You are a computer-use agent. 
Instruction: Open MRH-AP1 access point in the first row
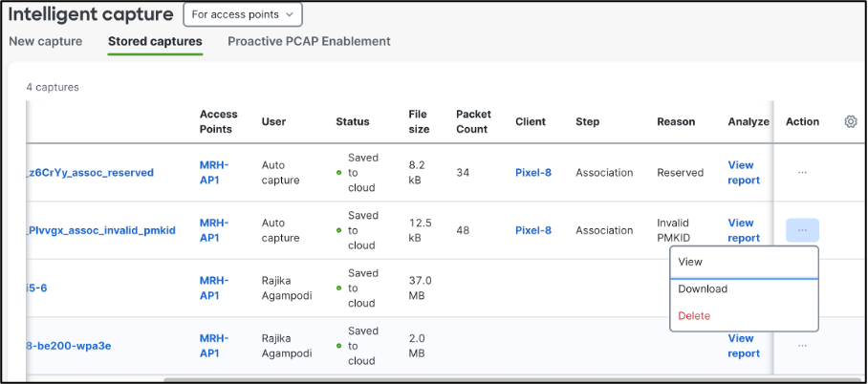[x=214, y=173]
